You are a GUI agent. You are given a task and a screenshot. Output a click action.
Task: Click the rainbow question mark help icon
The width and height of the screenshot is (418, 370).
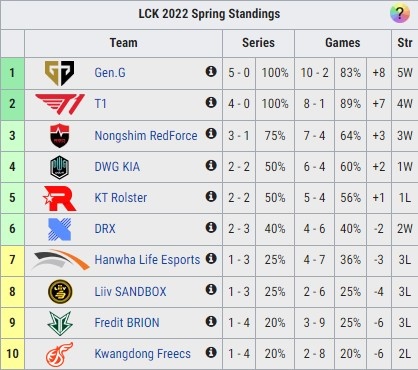click(400, 14)
